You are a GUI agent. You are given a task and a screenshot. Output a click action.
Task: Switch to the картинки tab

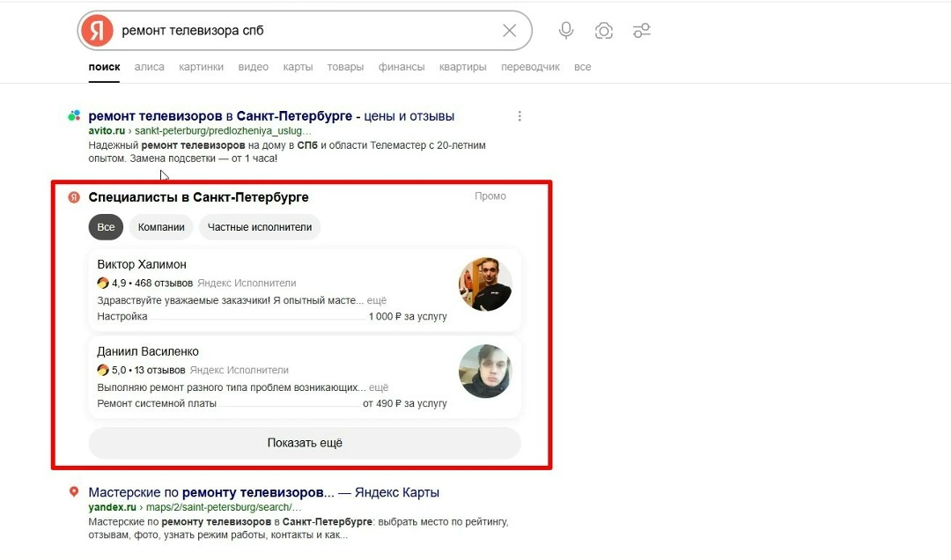(x=202, y=67)
